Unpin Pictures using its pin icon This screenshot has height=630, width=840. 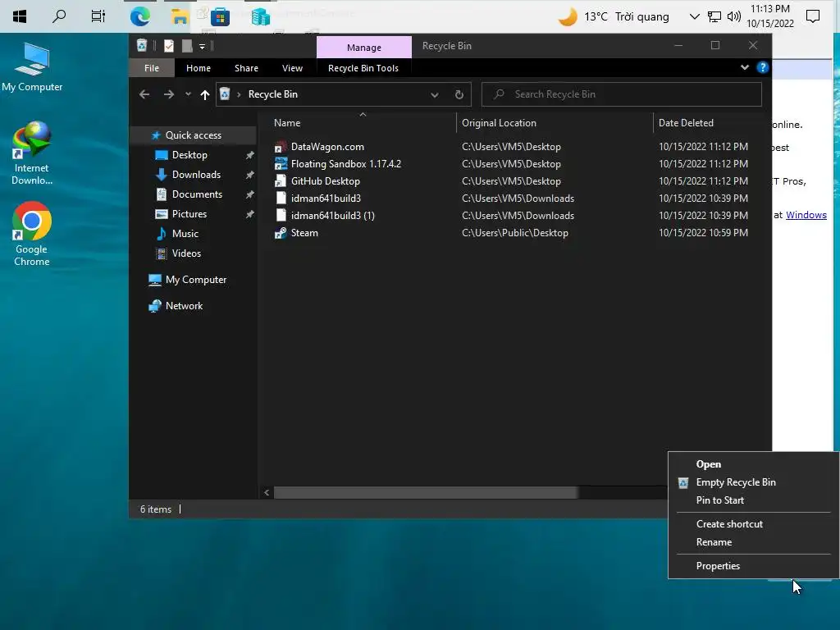click(249, 214)
